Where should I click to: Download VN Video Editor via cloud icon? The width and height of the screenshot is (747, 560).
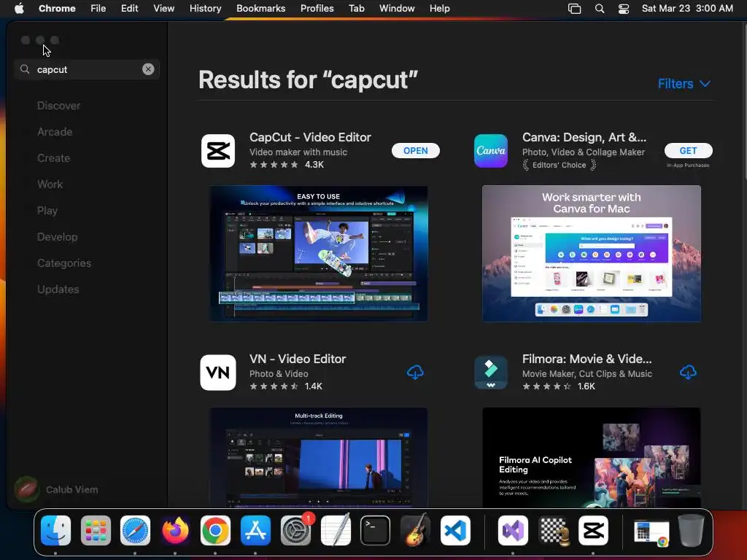[415, 373]
